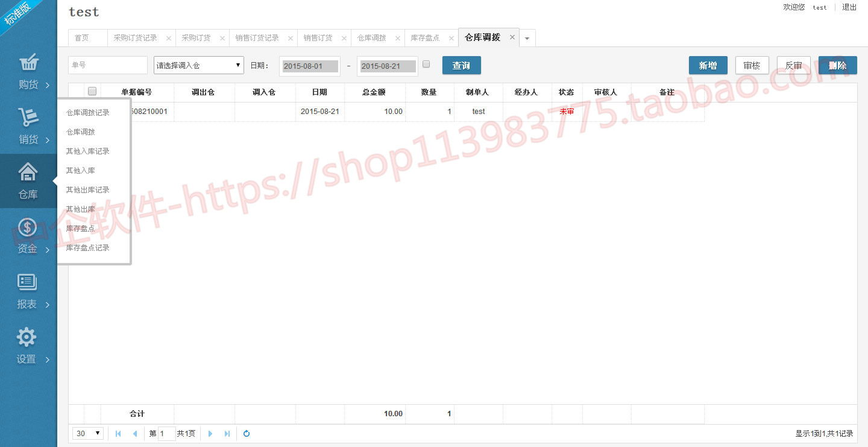Viewport: 868px width, 447px height.
Task: Choose 其他入库 from the flyout menu
Action: (81, 171)
